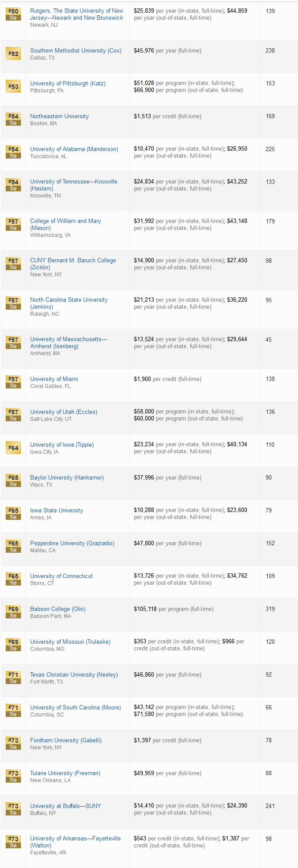Viewport: 298px width, 868px height.
Task: Open Southern Methodist University (Cox) link
Action: coord(76,51)
